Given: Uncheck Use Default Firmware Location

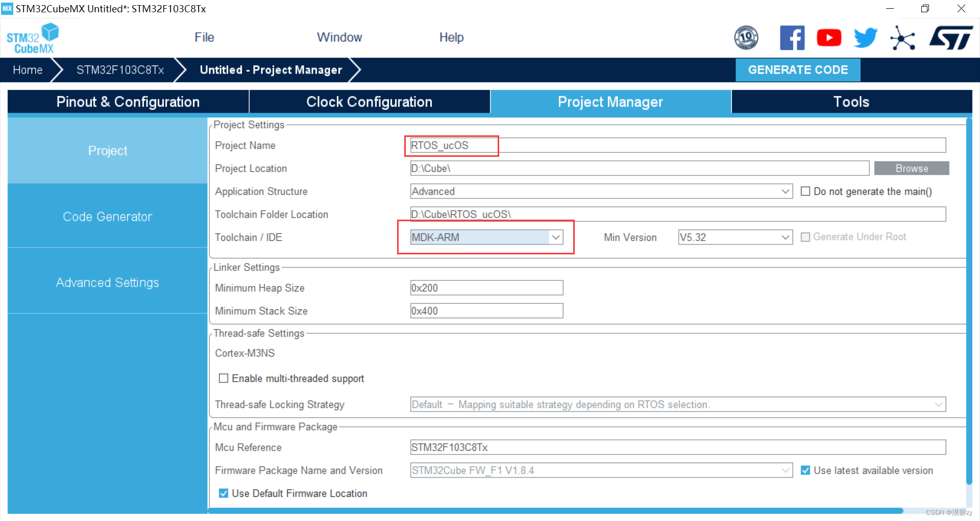Looking at the screenshot, I should 223,493.
